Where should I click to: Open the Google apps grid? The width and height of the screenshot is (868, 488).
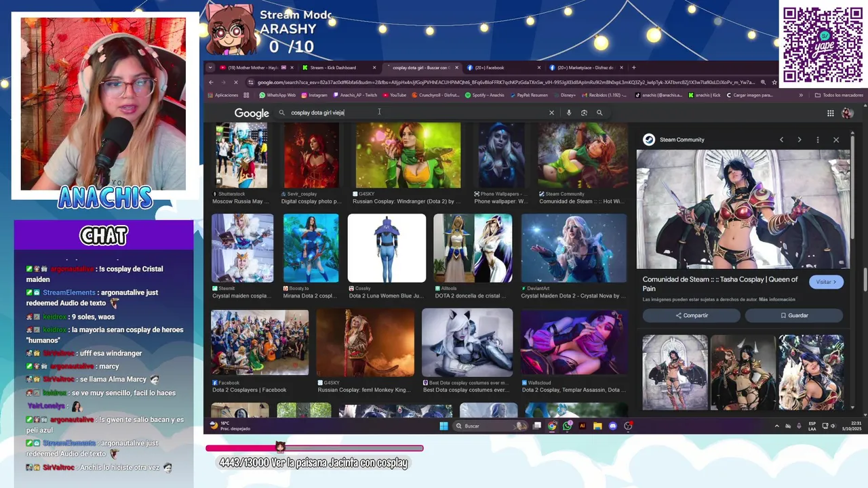click(x=830, y=113)
